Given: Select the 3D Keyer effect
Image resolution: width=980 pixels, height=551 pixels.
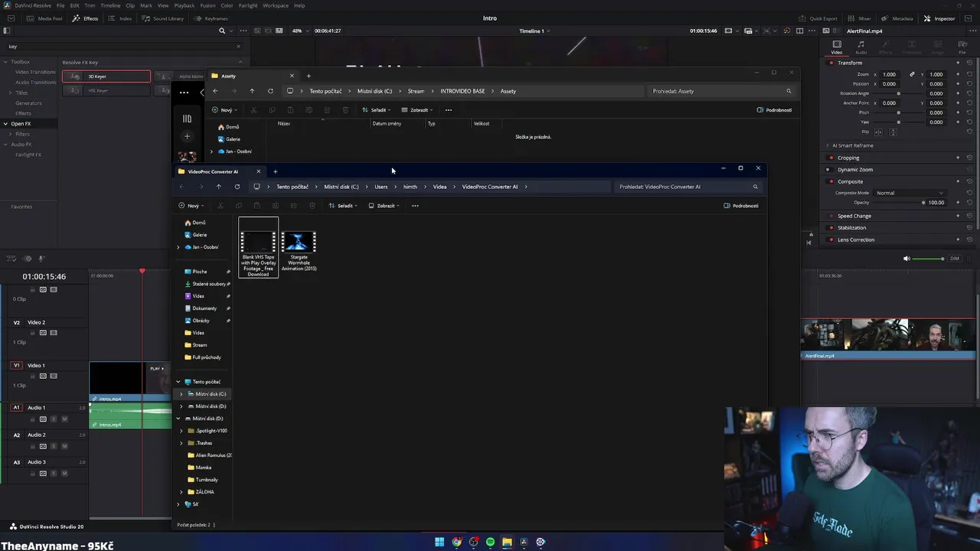Looking at the screenshot, I should [106, 77].
